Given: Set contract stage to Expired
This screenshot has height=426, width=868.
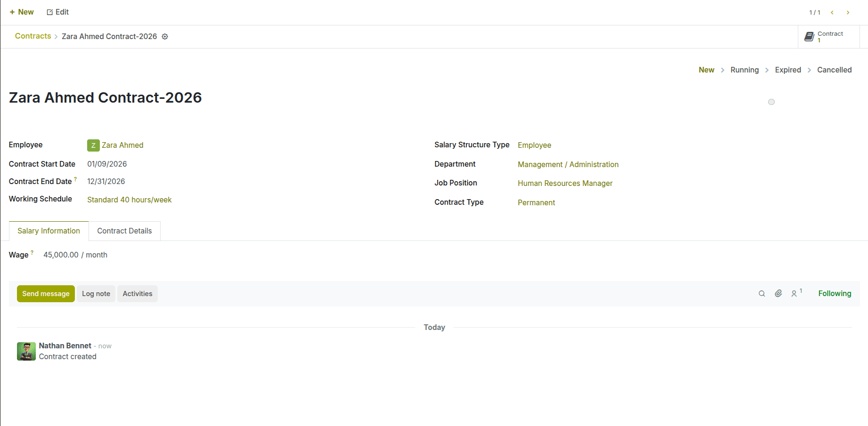Looking at the screenshot, I should 787,70.
